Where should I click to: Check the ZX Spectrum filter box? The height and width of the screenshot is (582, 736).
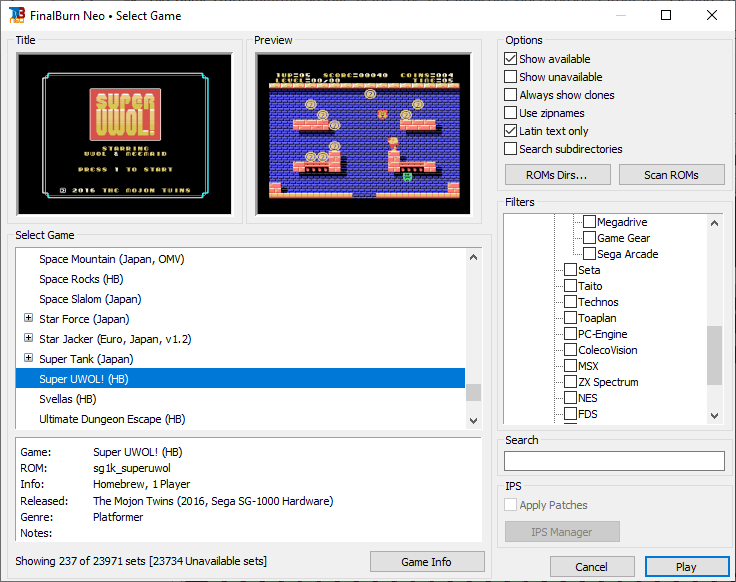[x=570, y=381]
